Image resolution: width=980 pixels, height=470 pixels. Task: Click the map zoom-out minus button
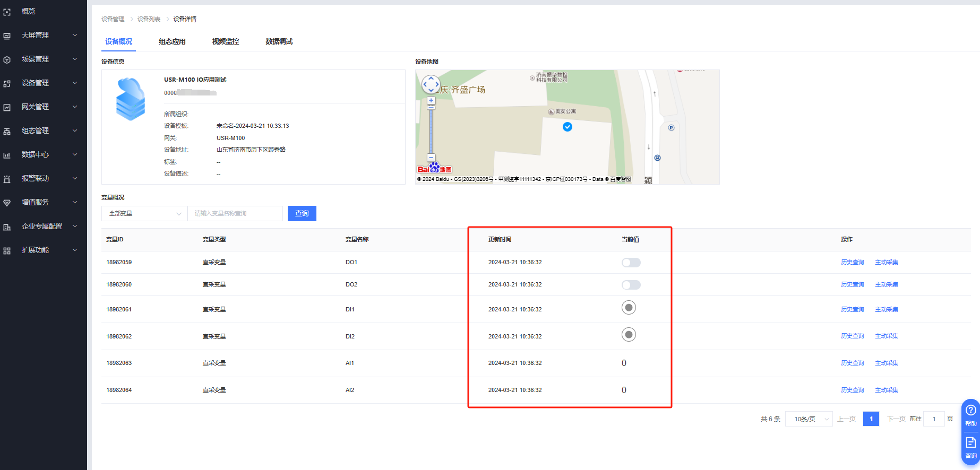click(431, 158)
